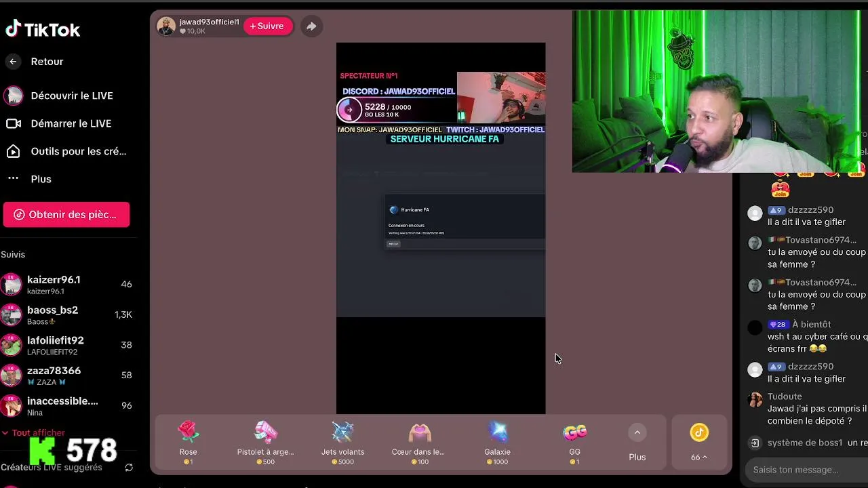Click Retour text label

tap(47, 62)
